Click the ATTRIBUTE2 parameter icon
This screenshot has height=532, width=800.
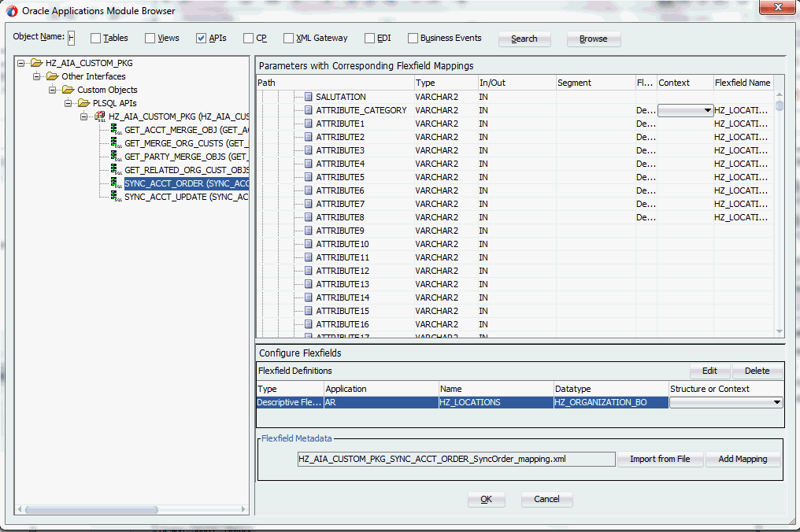[x=308, y=137]
